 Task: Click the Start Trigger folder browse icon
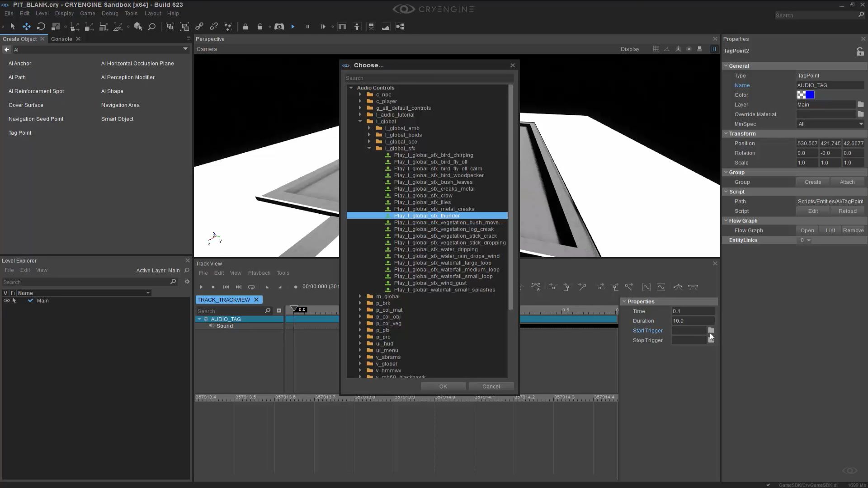(x=711, y=330)
